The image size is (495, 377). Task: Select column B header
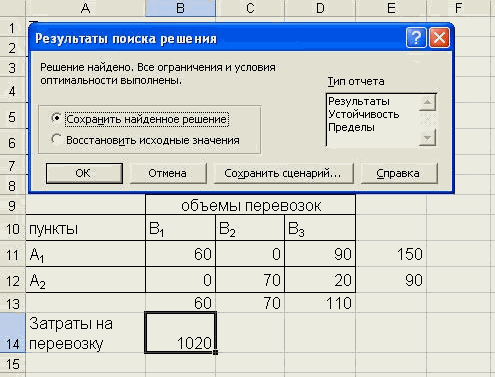point(180,8)
